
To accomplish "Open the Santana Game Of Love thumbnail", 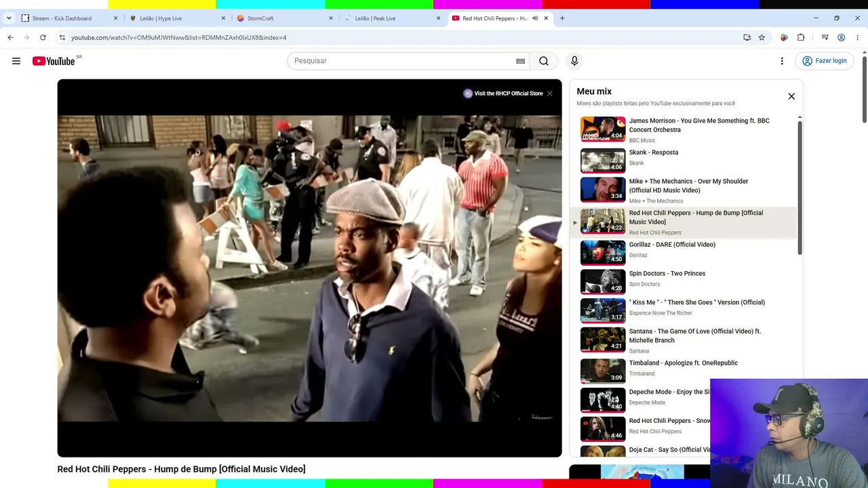I will click(x=603, y=340).
